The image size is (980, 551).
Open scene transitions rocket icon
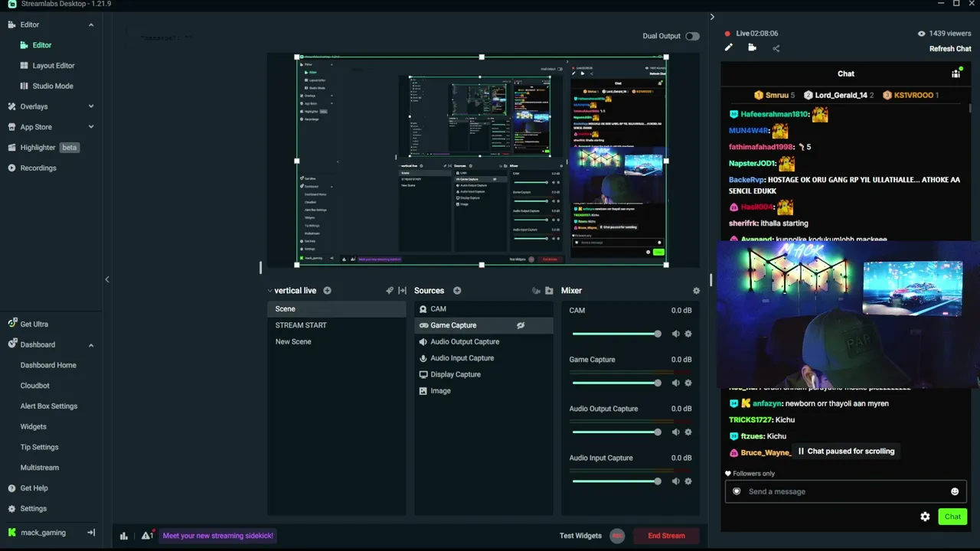(x=390, y=291)
